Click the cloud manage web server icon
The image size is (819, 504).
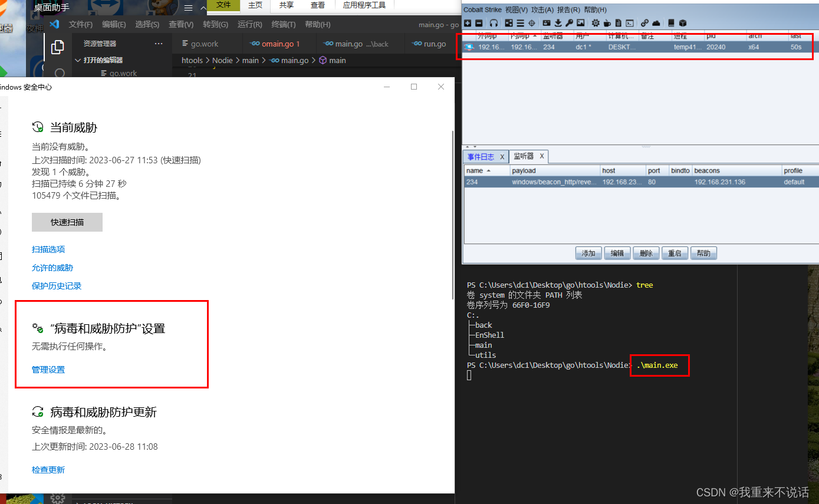coord(656,23)
